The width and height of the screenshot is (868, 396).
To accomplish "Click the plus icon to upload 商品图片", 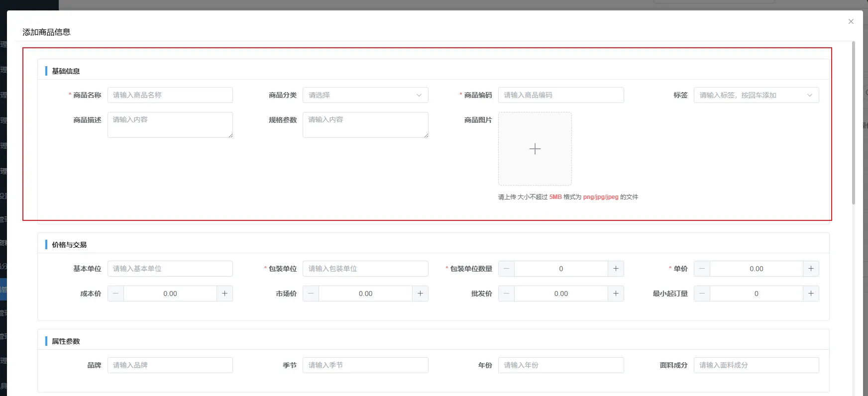I will coord(535,149).
